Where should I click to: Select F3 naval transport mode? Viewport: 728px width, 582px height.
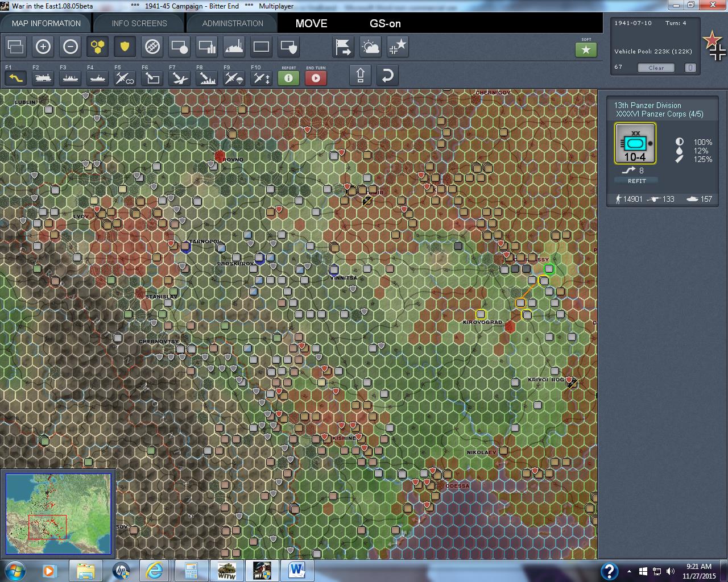(71, 78)
